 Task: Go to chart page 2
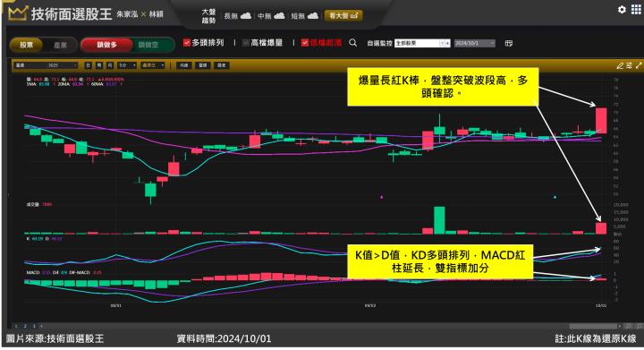tap(25, 326)
